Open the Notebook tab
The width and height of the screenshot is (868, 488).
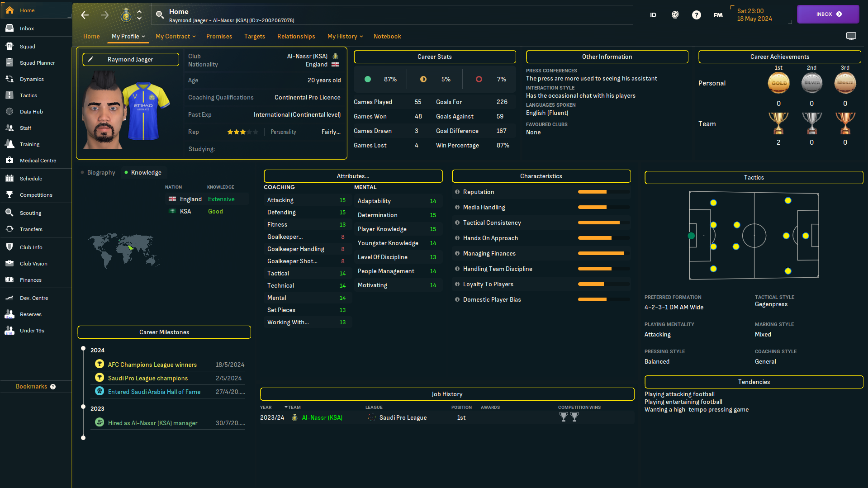[387, 36]
